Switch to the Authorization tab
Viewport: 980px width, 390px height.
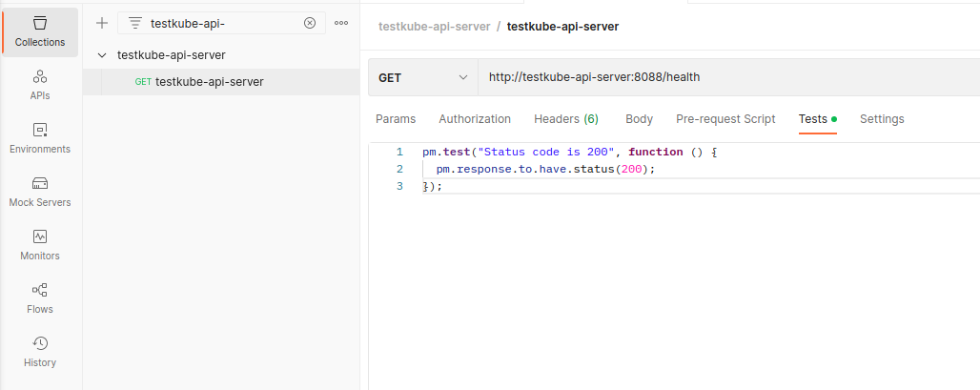475,119
